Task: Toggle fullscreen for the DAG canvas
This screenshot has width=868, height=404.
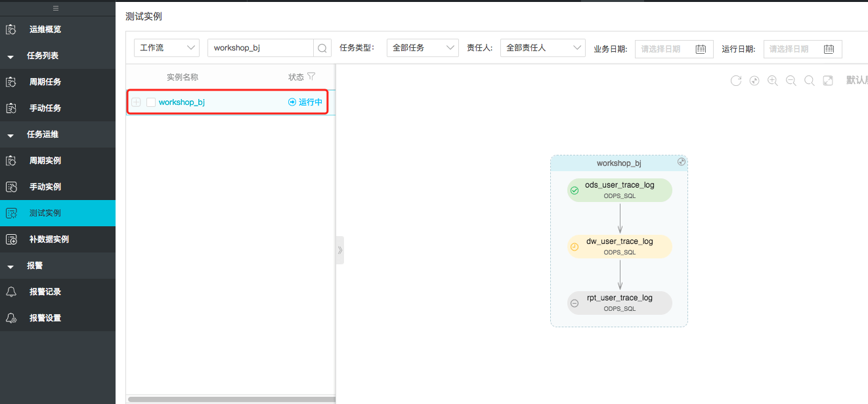Action: [x=828, y=80]
